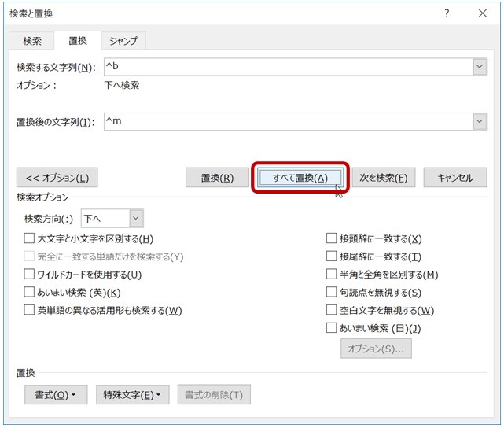Open the 検索方向 dropdown
Image resolution: width=504 pixels, height=428 pixels.
click(136, 219)
